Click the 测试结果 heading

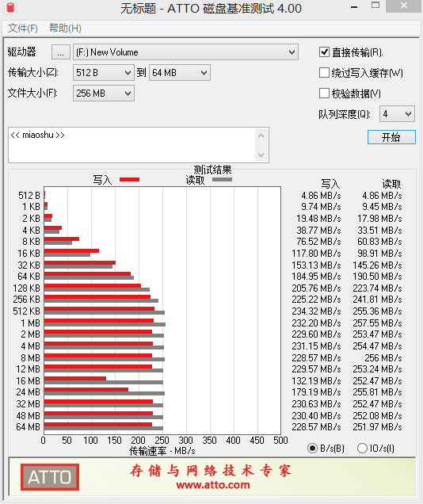(212, 170)
